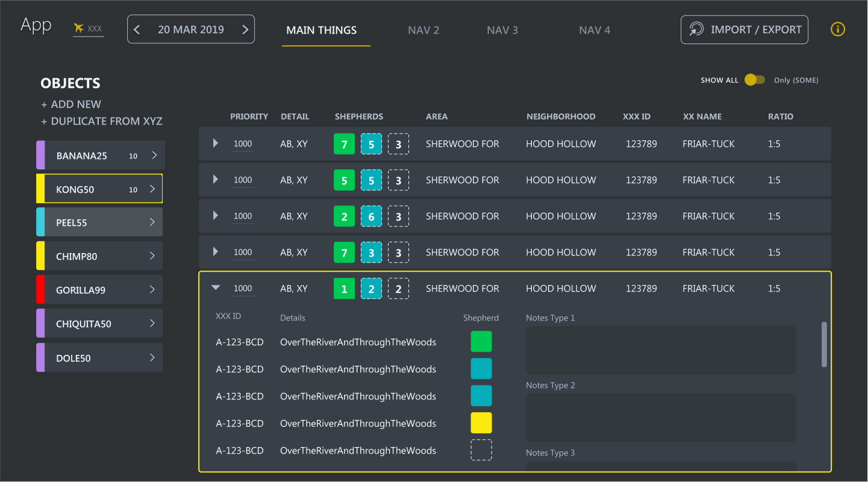Open DOLE50 chevron arrow
This screenshot has width=868, height=482.
tap(152, 358)
